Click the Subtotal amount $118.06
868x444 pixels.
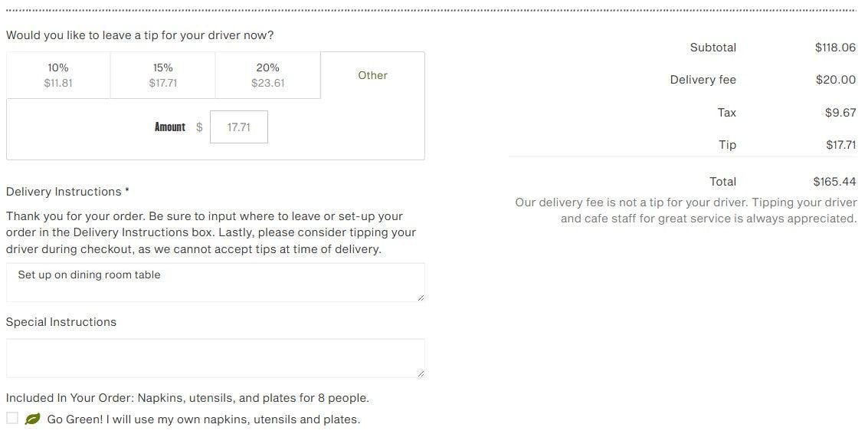tap(835, 48)
